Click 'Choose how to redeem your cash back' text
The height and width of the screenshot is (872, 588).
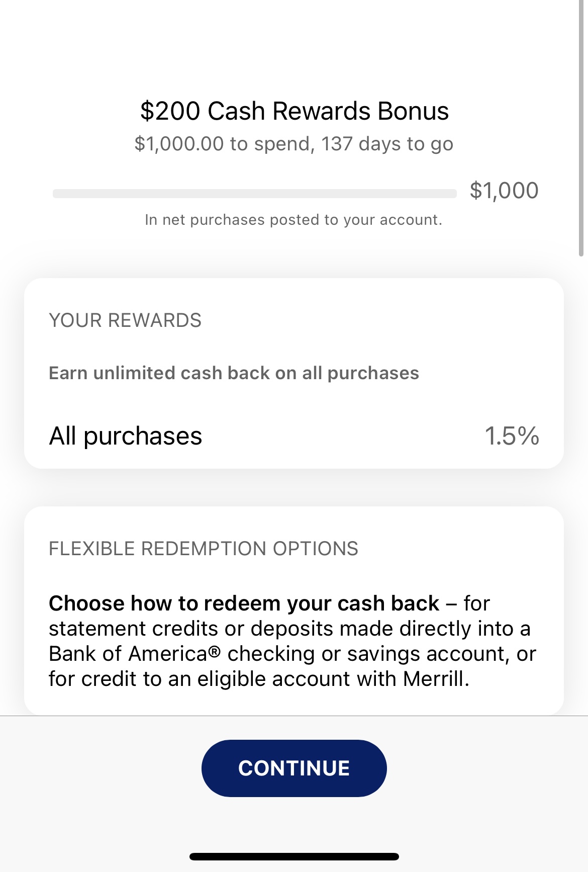(244, 603)
